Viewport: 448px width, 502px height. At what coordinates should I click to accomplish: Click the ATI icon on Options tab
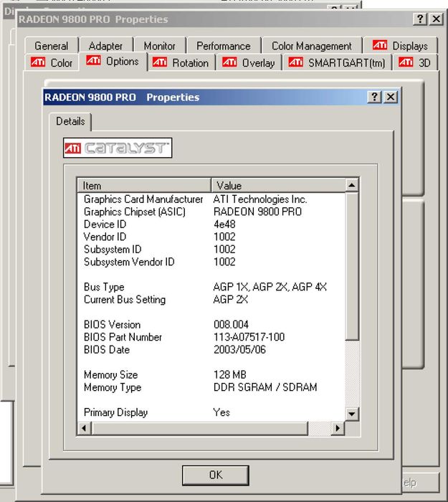[x=93, y=60]
